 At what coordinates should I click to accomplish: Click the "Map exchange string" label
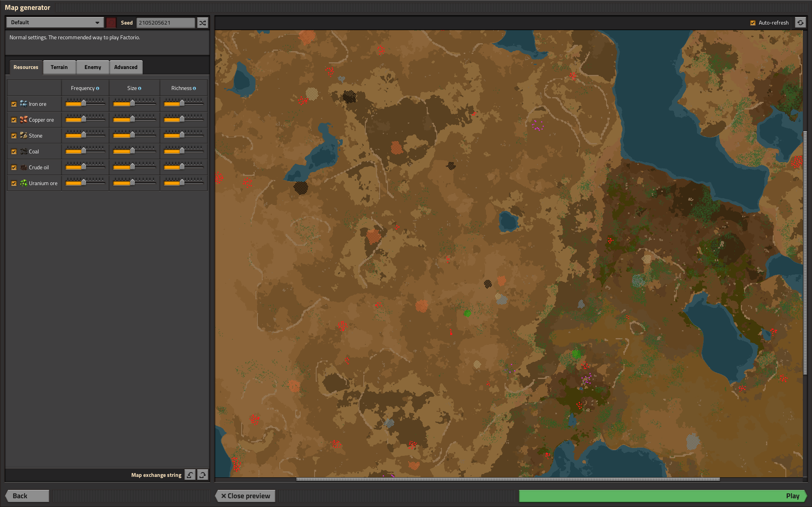pyautogui.click(x=156, y=475)
